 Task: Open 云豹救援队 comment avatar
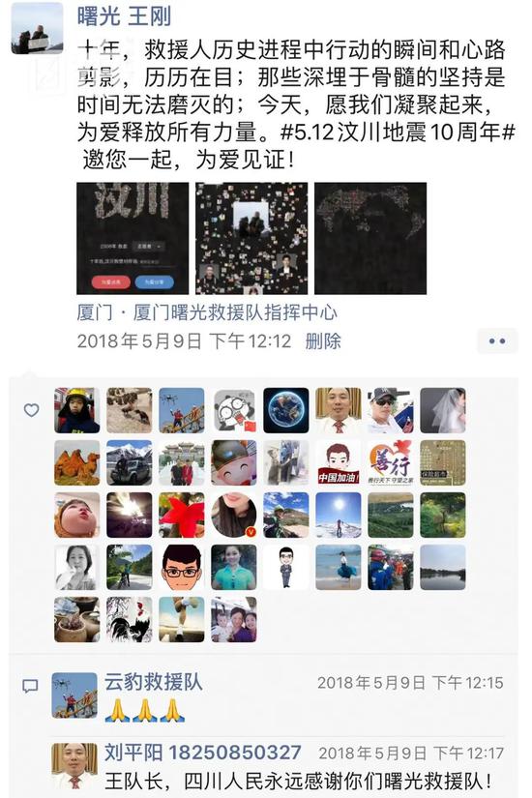pyautogui.click(x=74, y=695)
